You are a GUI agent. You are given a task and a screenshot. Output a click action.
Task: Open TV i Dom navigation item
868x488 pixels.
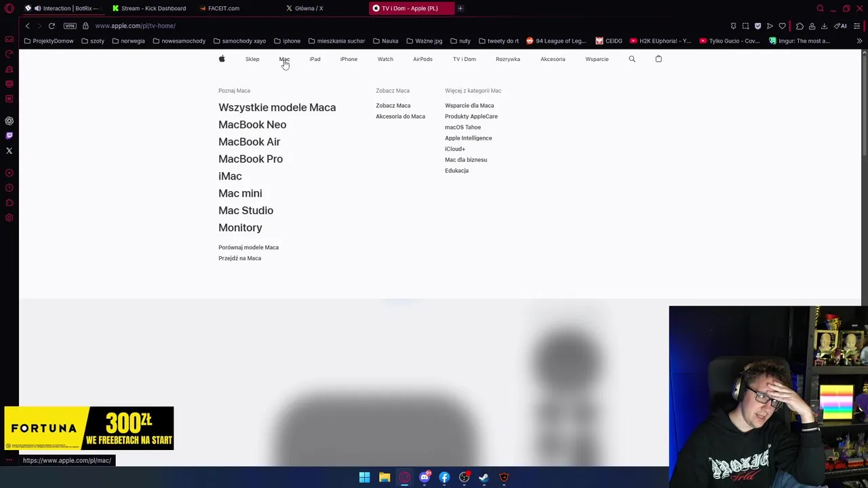(465, 59)
